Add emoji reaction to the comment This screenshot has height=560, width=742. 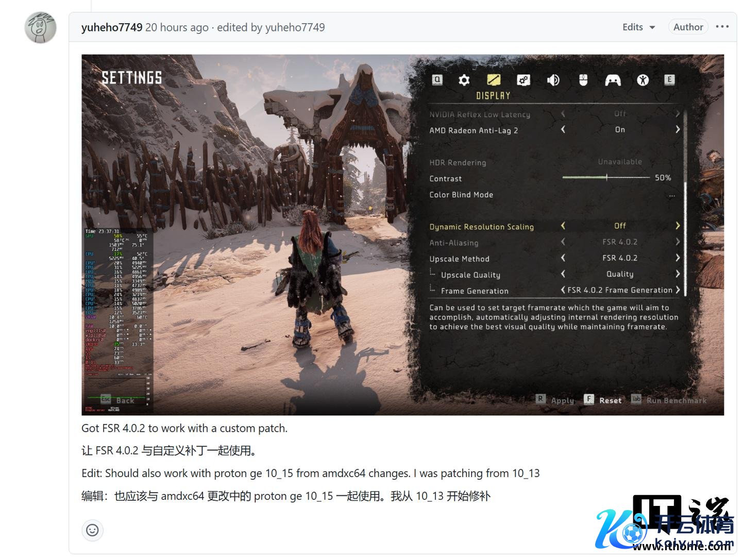(x=92, y=530)
